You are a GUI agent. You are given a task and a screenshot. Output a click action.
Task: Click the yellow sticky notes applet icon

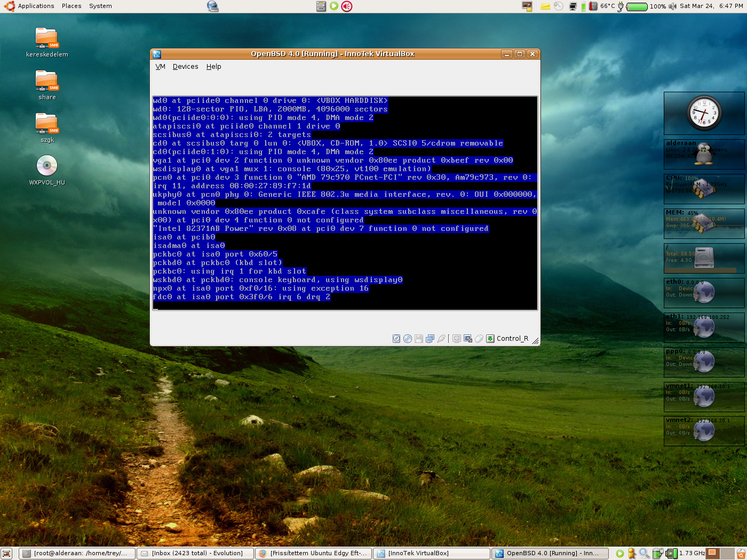pos(545,6)
